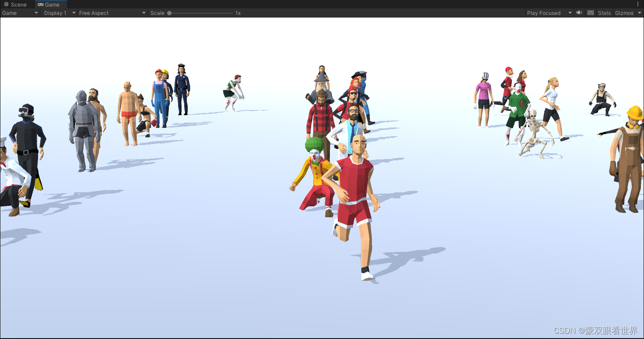Expand the Gizmos dropdown arrow
The height and width of the screenshot is (339, 644).
639,13
